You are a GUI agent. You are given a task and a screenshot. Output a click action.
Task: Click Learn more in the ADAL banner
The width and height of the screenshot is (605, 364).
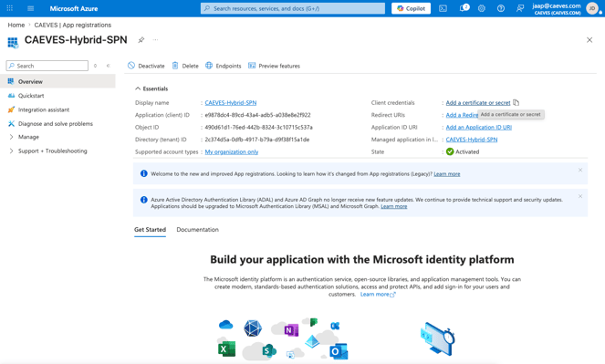(x=394, y=206)
